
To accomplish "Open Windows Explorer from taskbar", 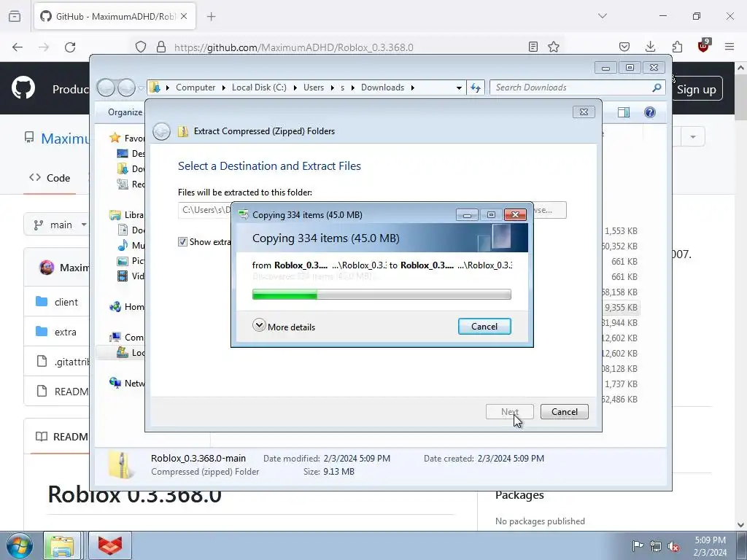I will 62,545.
